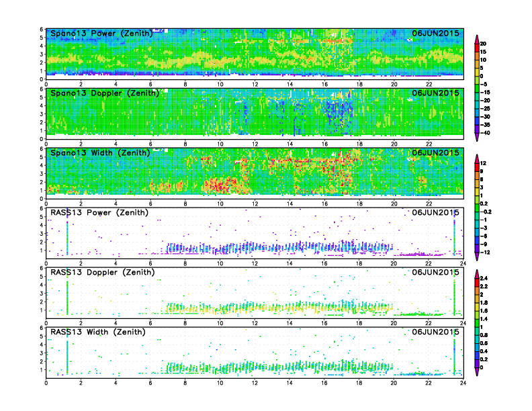Pick the pink top arrow of the bottom colorbar
Image resolution: width=532 pixels, height=411 pixels.
477,274
